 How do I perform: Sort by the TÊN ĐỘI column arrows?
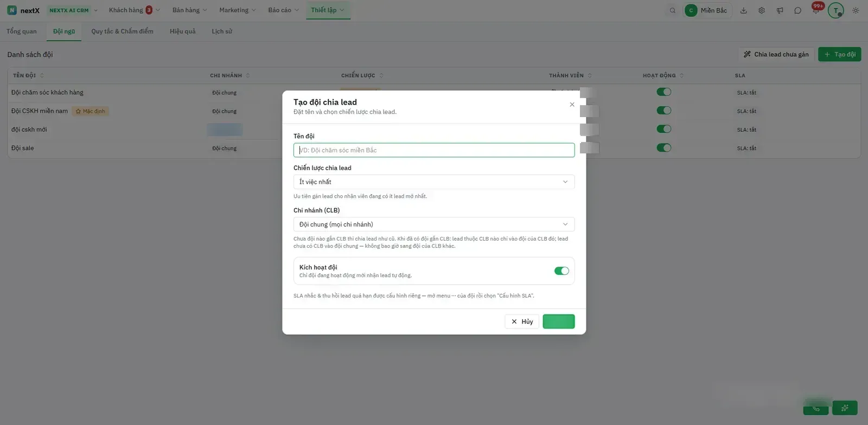[42, 75]
